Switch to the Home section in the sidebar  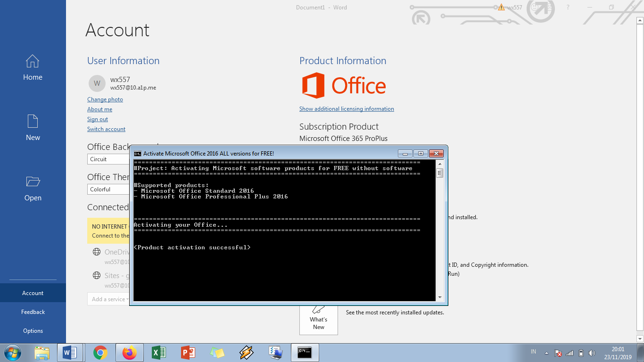pyautogui.click(x=33, y=68)
